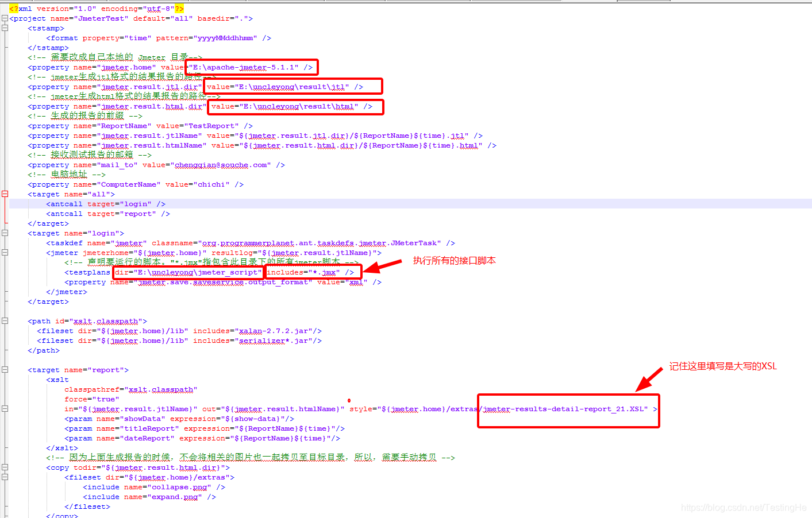Click the taskdef name="jmeter" classname line

coord(251,243)
